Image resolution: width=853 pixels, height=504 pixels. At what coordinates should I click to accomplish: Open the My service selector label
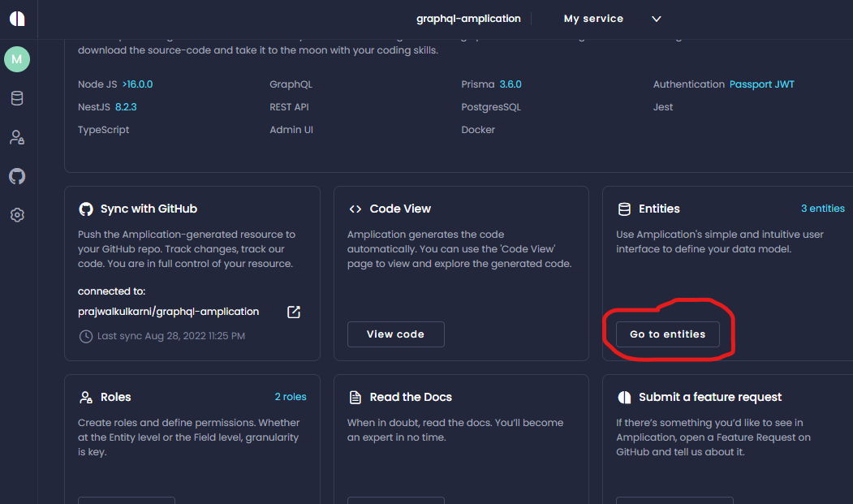pos(593,19)
